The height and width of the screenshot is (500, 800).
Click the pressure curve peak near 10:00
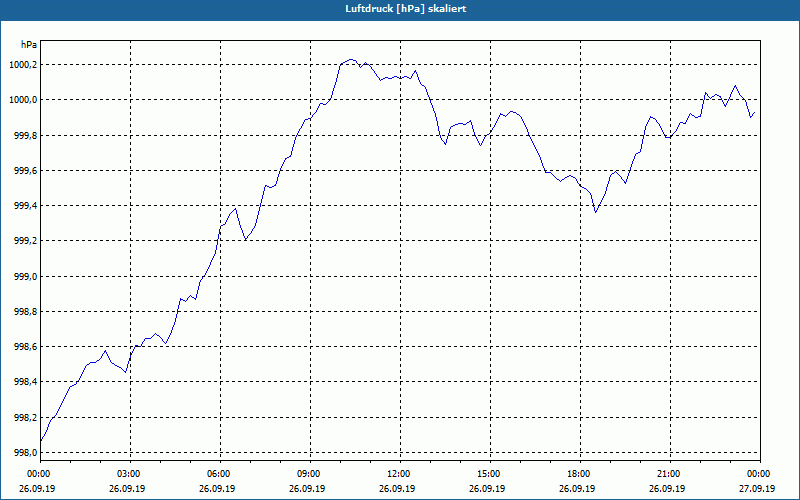pyautogui.click(x=351, y=60)
